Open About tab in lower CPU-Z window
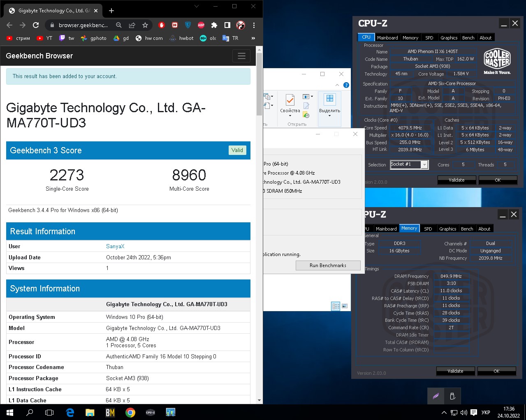The height and width of the screenshot is (420, 526). pyautogui.click(x=484, y=229)
